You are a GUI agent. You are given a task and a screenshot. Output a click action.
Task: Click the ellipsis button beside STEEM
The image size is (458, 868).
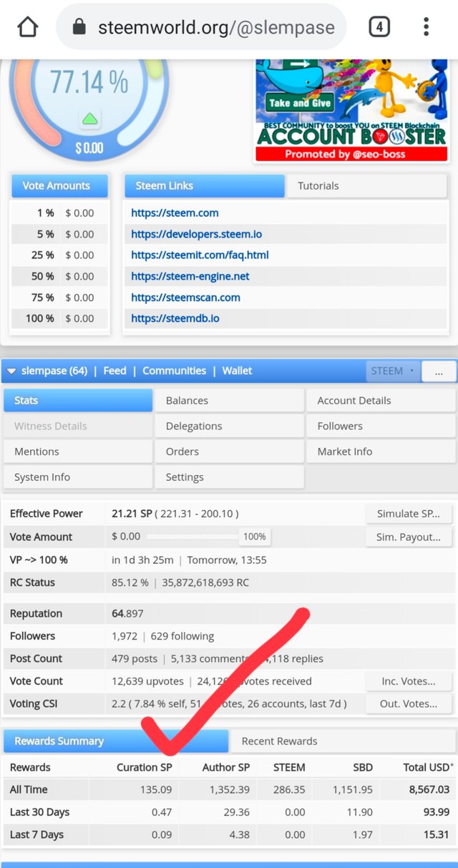coord(439,371)
